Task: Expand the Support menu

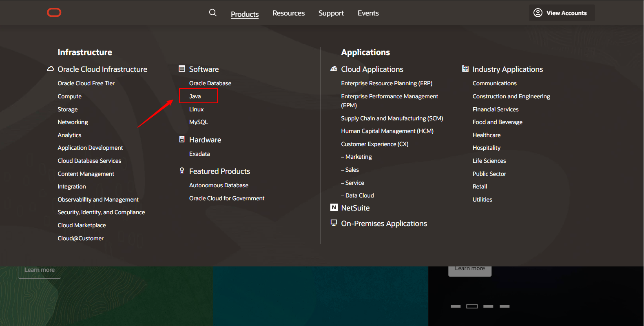Action: (x=331, y=13)
